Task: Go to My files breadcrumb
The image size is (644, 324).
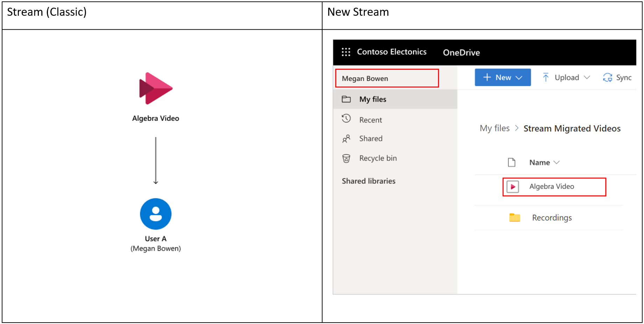Action: 495,128
